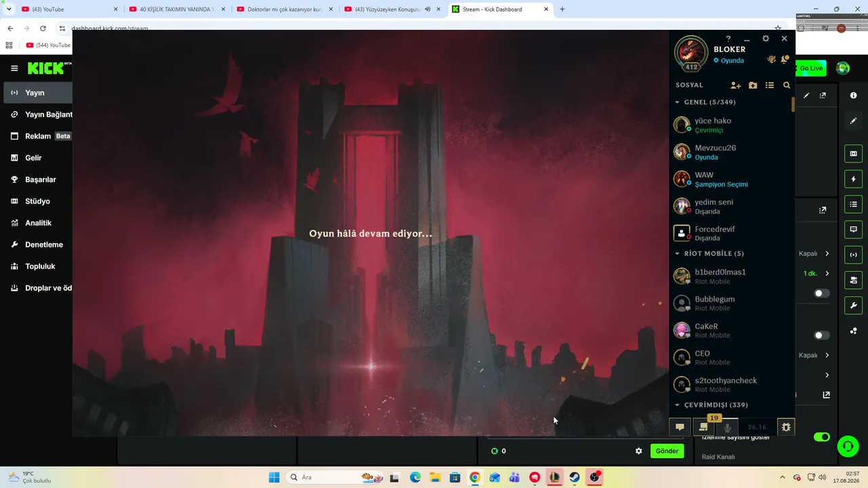
Task: Show hidden system tray icons
Action: 783,477
